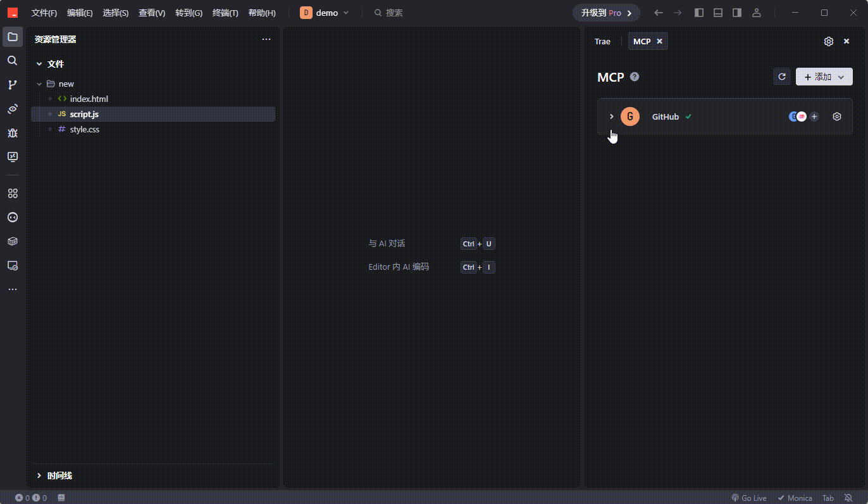This screenshot has width=868, height=504.
Task: Open the Source Control icon
Action: [13, 84]
